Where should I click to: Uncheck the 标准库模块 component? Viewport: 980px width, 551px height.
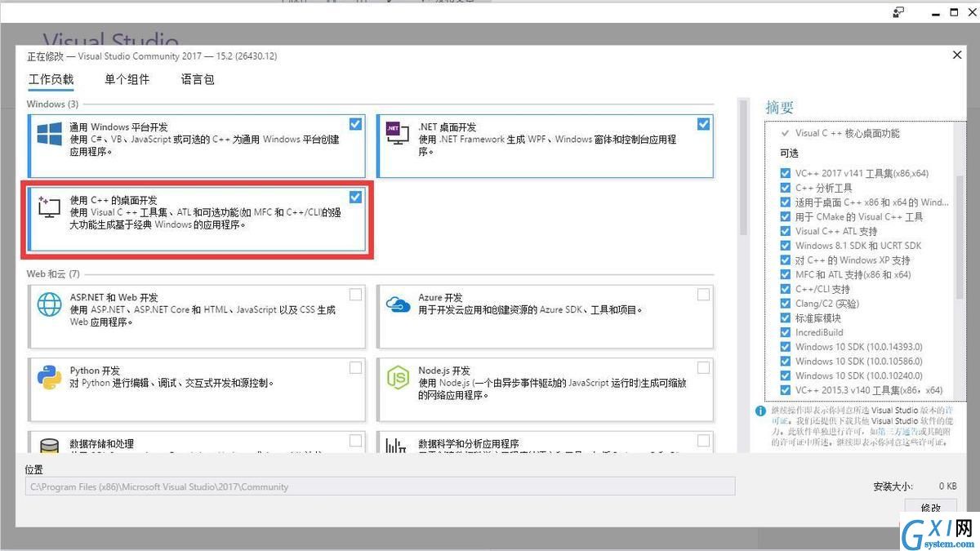pyautogui.click(x=786, y=318)
